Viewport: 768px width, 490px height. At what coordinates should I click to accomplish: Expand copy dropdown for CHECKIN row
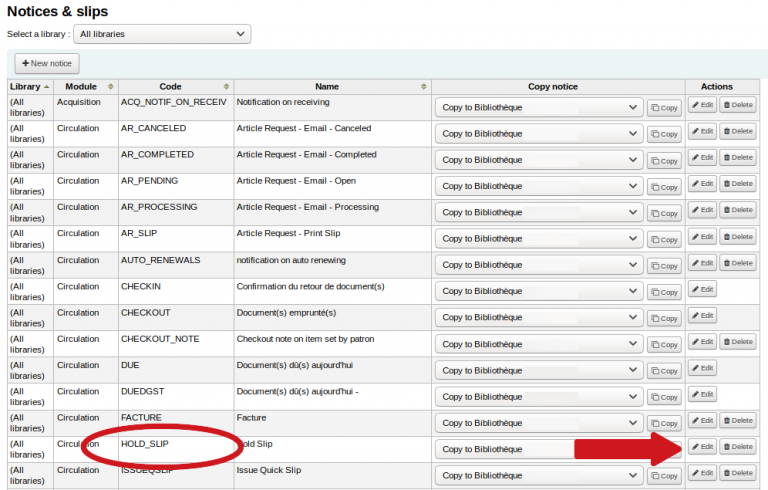(538, 291)
